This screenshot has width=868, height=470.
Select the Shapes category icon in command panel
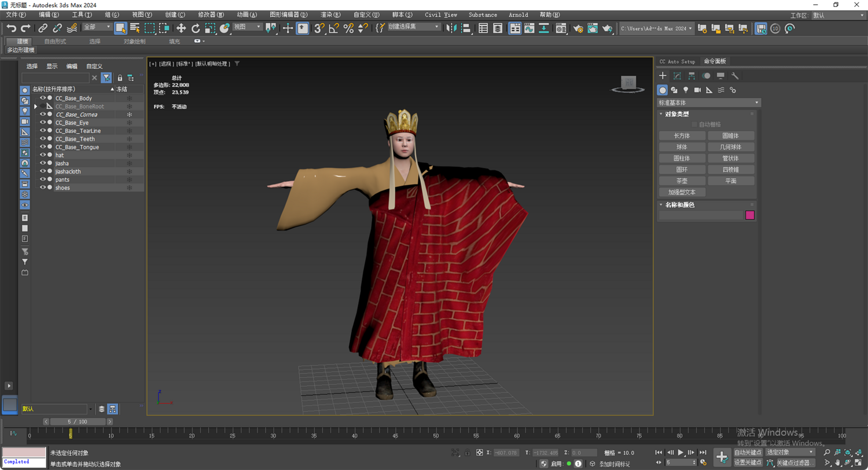click(x=674, y=90)
